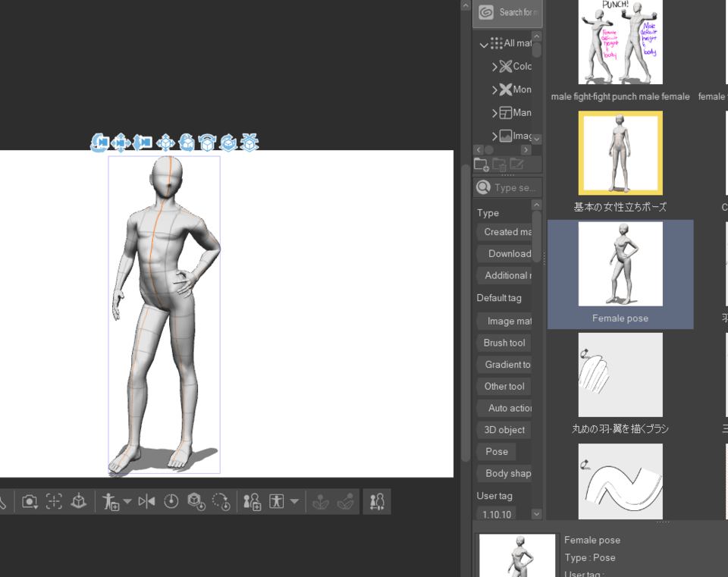
Task: Click the 'Type : Pose' detail text
Action: (x=590, y=557)
